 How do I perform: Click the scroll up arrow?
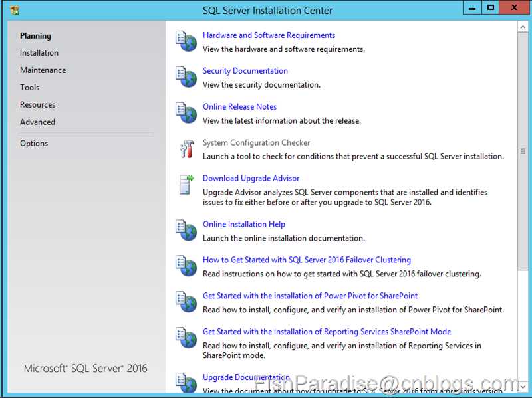pos(523,27)
